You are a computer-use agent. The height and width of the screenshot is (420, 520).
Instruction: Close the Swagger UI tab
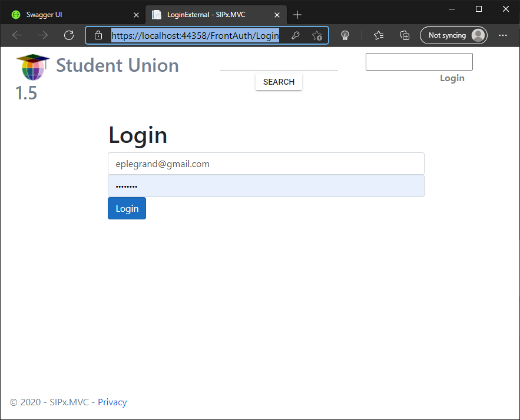click(136, 15)
